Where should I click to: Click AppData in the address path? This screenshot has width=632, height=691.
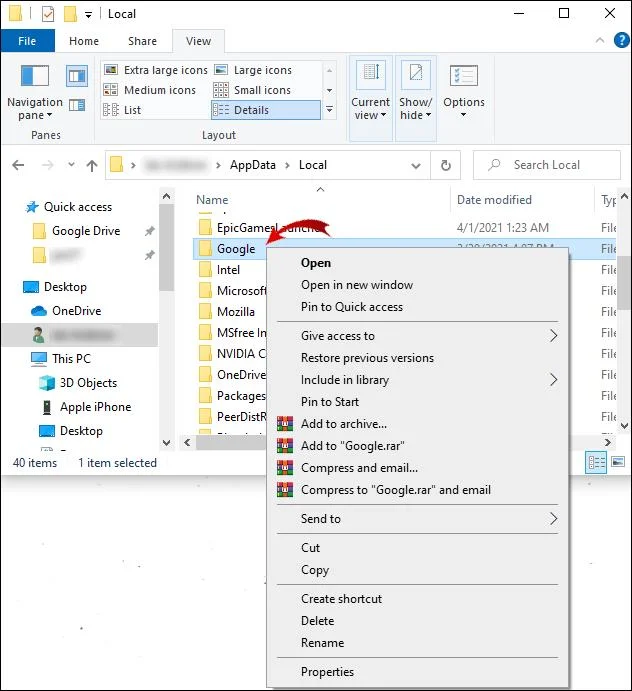click(x=253, y=165)
